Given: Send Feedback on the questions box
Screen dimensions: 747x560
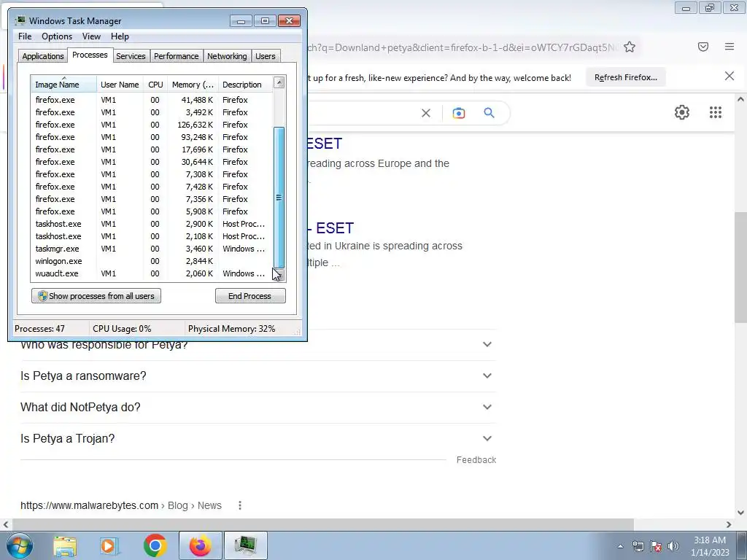Looking at the screenshot, I should pyautogui.click(x=476, y=460).
